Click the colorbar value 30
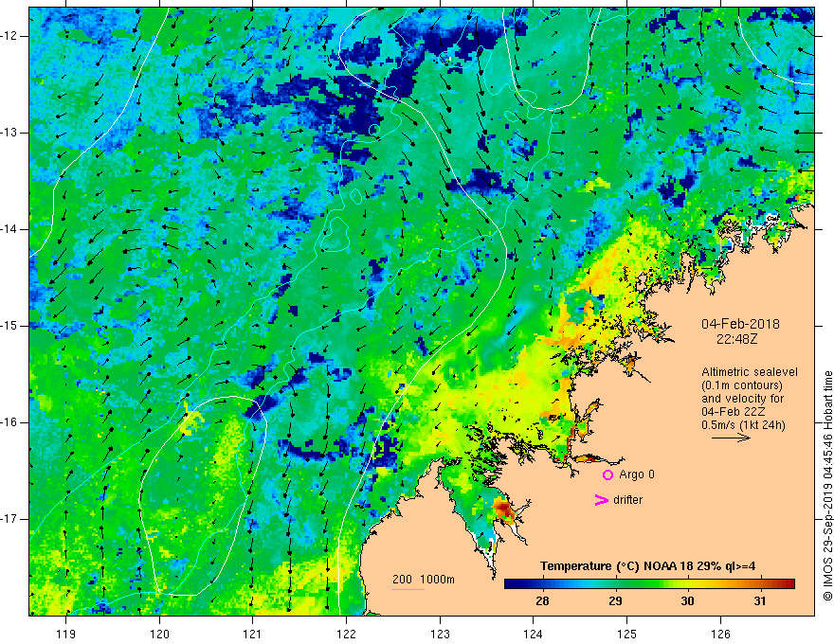Screen dimensions: 834x644 [x=687, y=601]
